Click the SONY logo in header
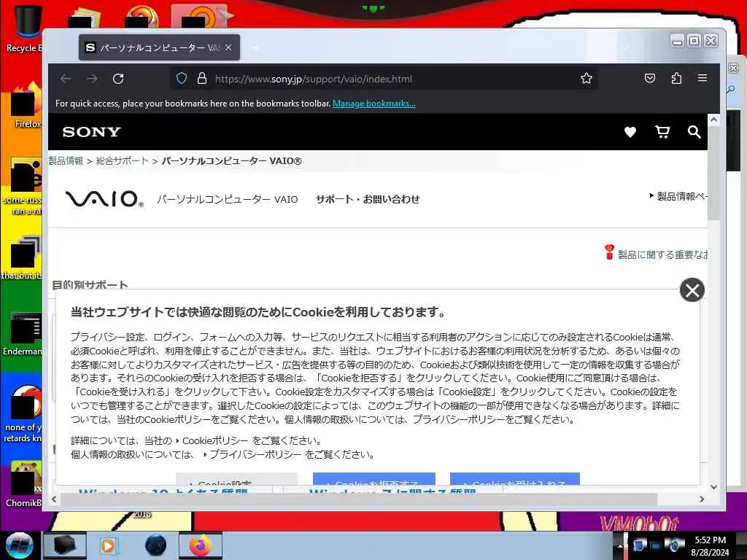The image size is (747, 560). click(91, 132)
